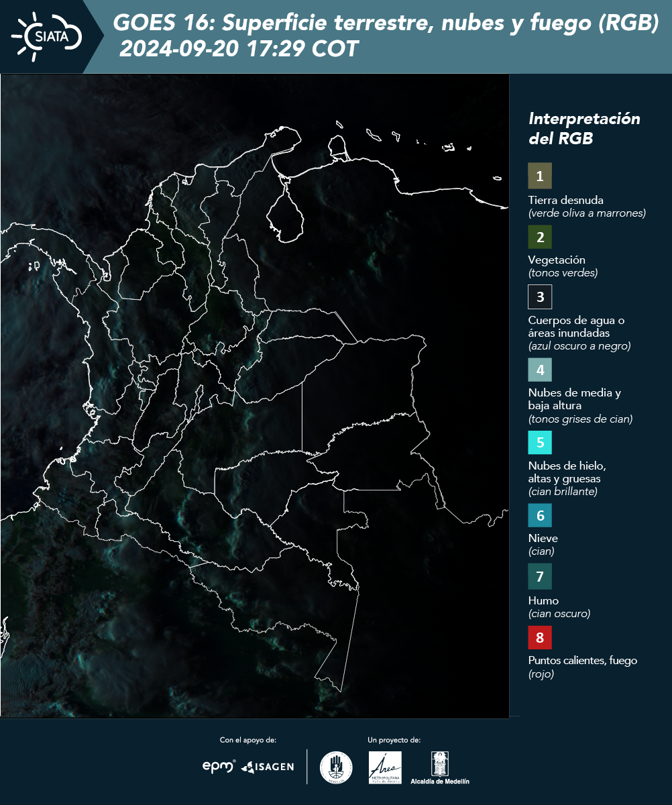Click the footer text "Un proyecto de:"
Image resolution: width=672 pixels, height=805 pixels.
394,740
